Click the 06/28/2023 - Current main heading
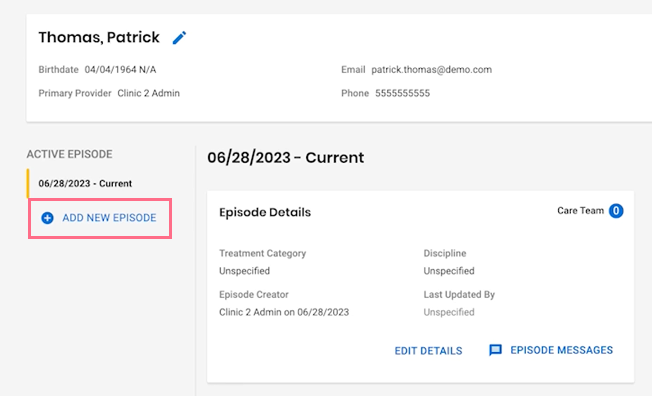The image size is (652, 396). pos(286,158)
